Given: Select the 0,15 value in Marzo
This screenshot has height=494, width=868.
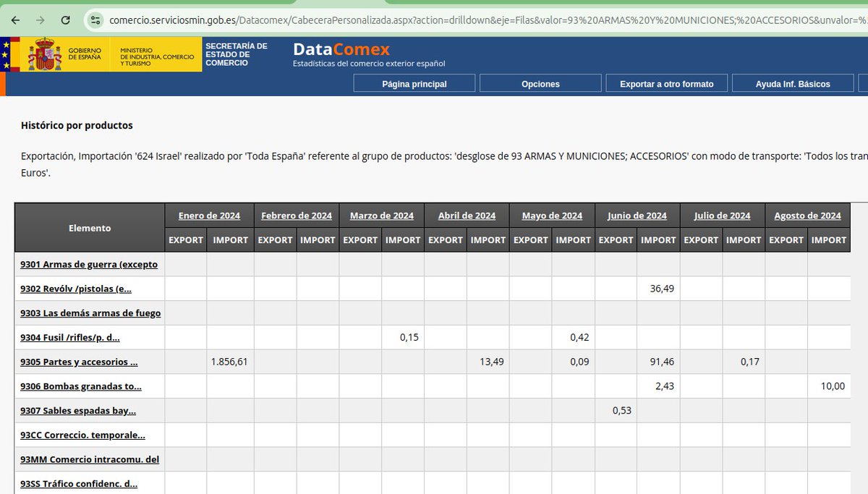Looking at the screenshot, I should 403,337.
